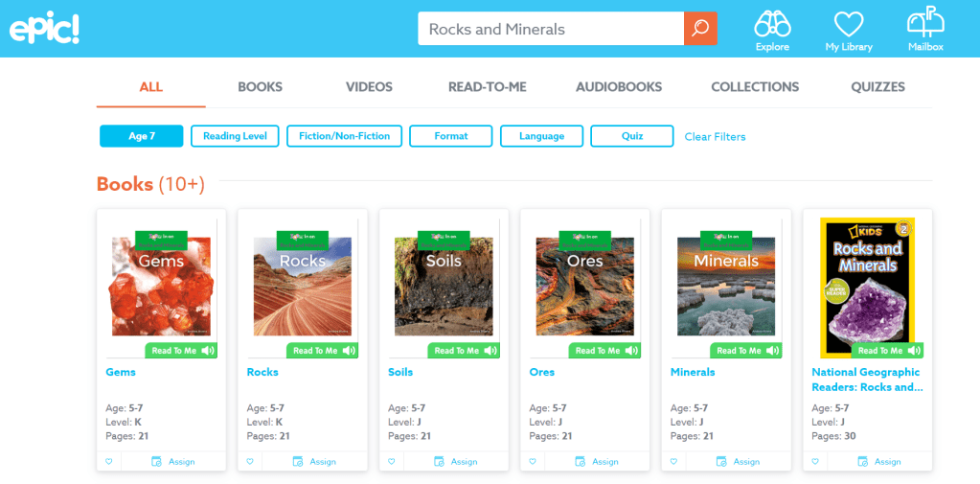Screen dimensions: 980x484
Task: Click the Read To Me badge on Rocks
Action: click(323, 351)
